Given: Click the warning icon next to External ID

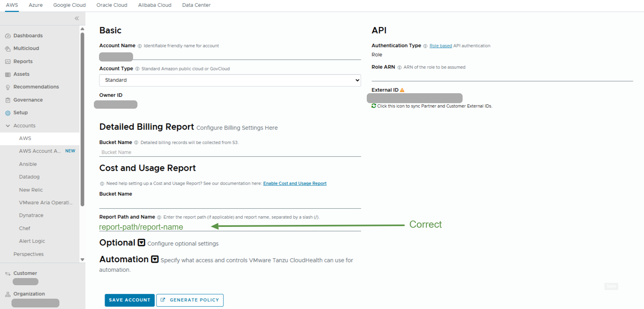Looking at the screenshot, I should 402,90.
